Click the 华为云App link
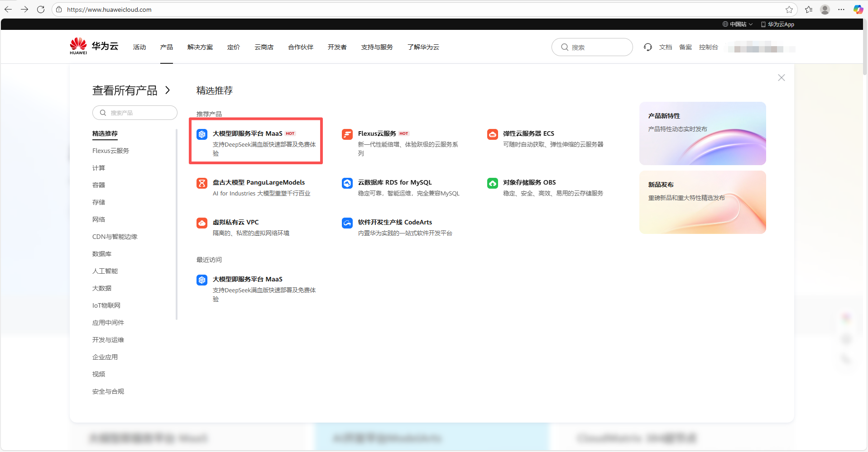 tap(777, 24)
